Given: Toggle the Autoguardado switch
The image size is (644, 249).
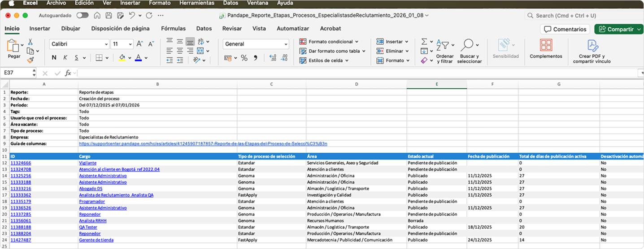Looking at the screenshot, I should pos(83,15).
